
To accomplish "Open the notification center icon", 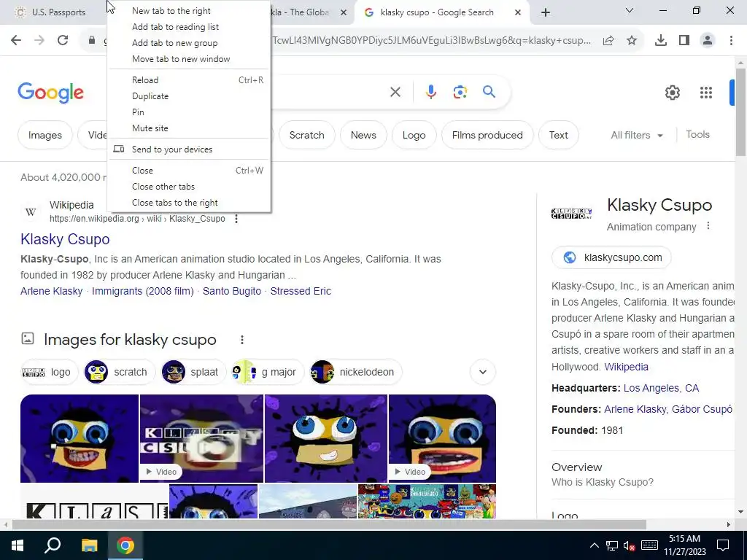I will (723, 545).
